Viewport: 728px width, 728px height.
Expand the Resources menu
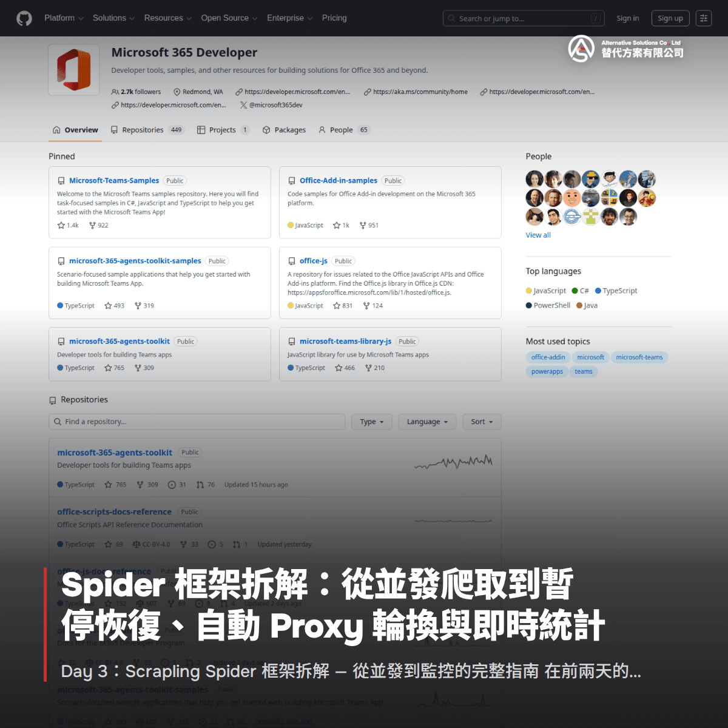[168, 18]
